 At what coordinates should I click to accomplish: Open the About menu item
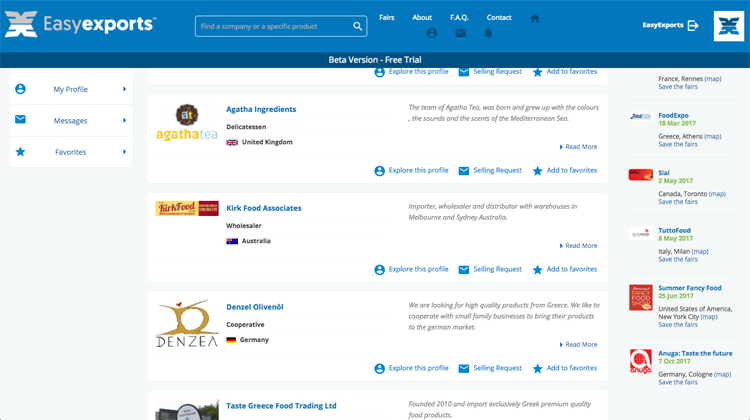click(422, 17)
